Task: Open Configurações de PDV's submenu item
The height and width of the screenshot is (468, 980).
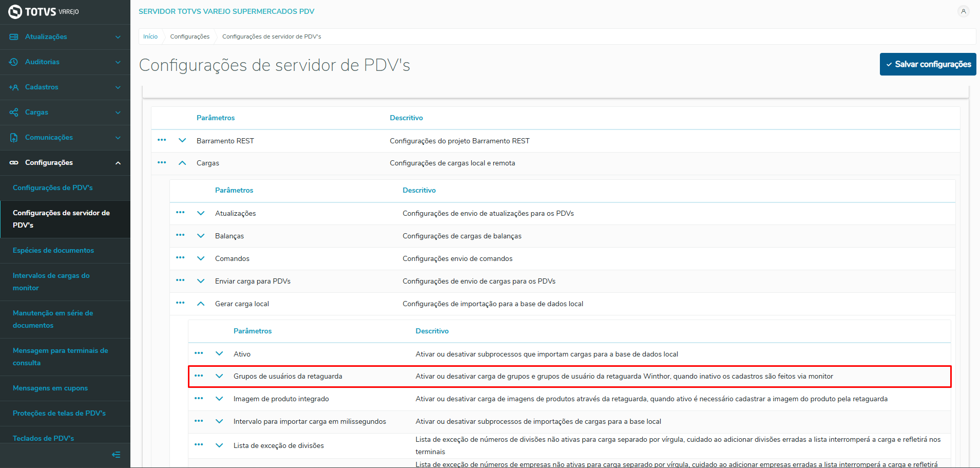Action: (x=65, y=188)
